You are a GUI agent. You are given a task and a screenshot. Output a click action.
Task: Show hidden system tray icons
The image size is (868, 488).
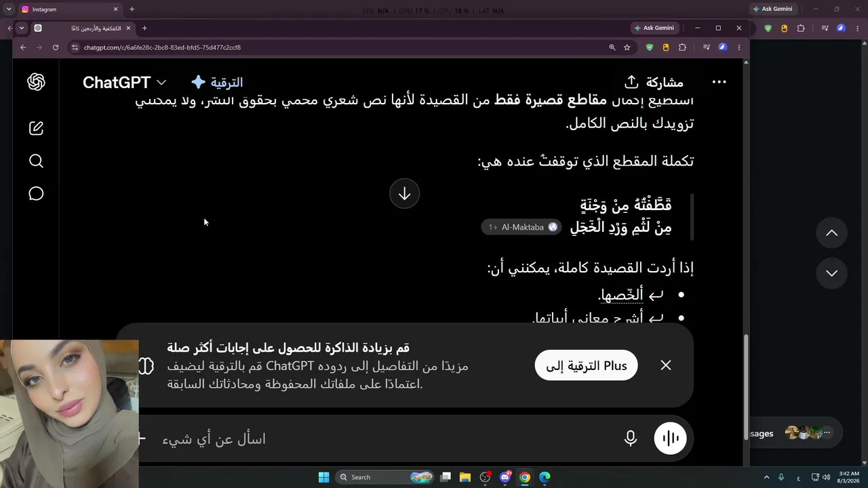tap(766, 477)
